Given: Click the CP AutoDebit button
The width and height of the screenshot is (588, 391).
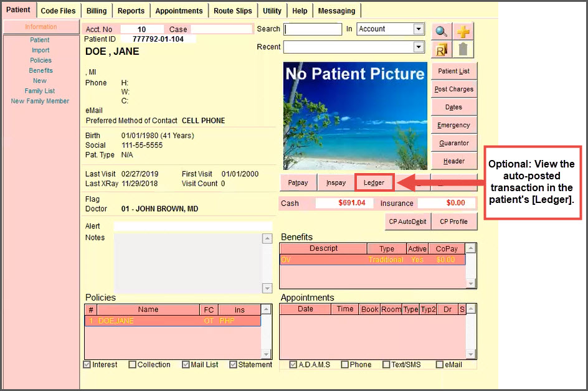Looking at the screenshot, I should (407, 222).
